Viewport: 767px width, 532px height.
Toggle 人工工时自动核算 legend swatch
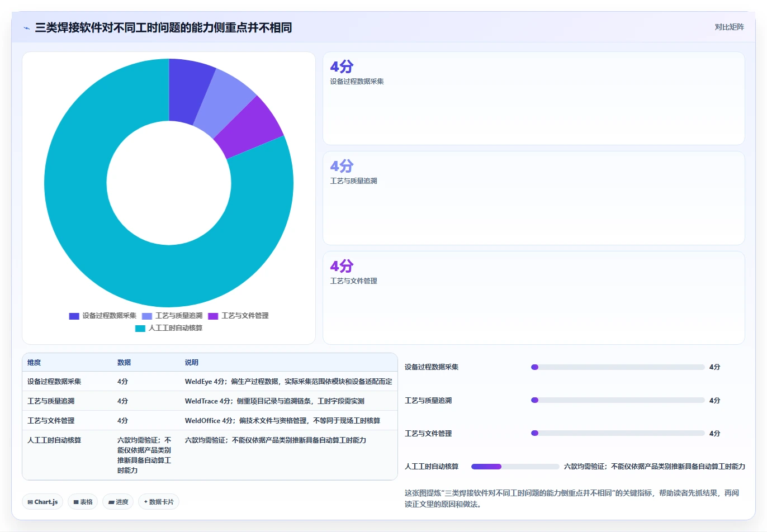[140, 328]
